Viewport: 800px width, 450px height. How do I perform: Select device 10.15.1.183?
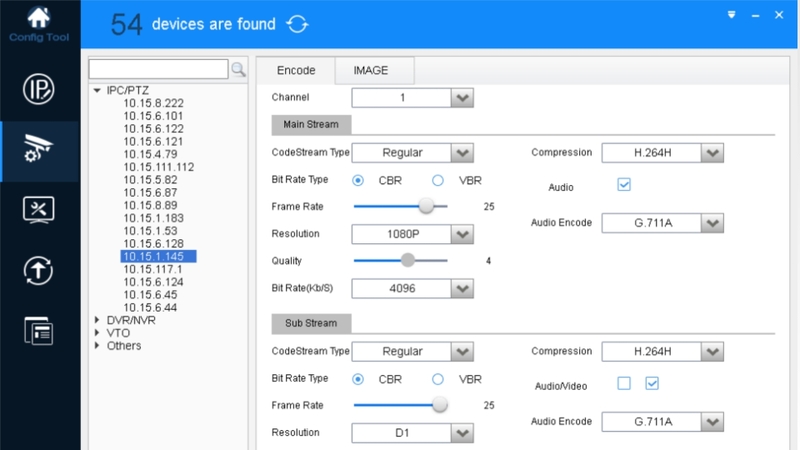(x=153, y=218)
